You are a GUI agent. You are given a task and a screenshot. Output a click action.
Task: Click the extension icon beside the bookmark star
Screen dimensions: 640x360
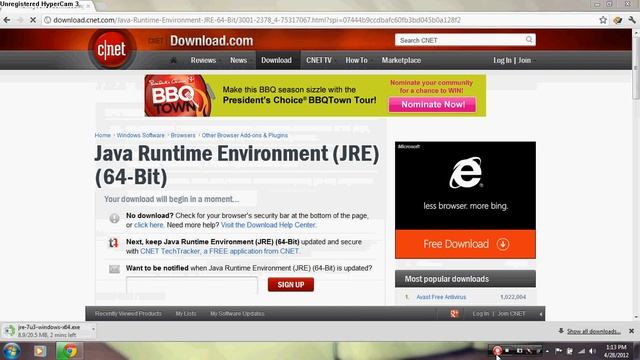(618, 20)
